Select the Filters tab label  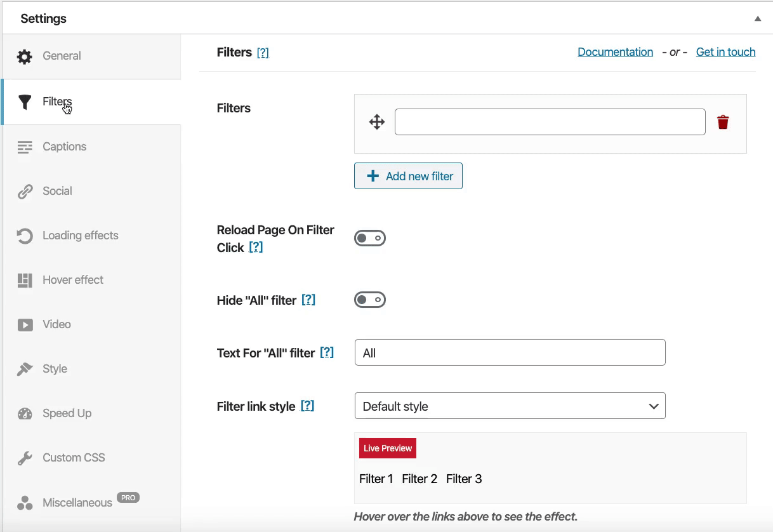click(x=57, y=102)
